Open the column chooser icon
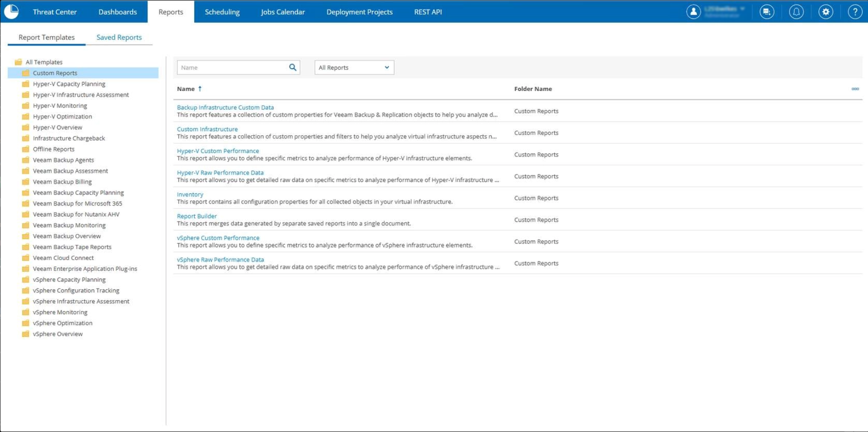The width and height of the screenshot is (868, 432). 855,89
